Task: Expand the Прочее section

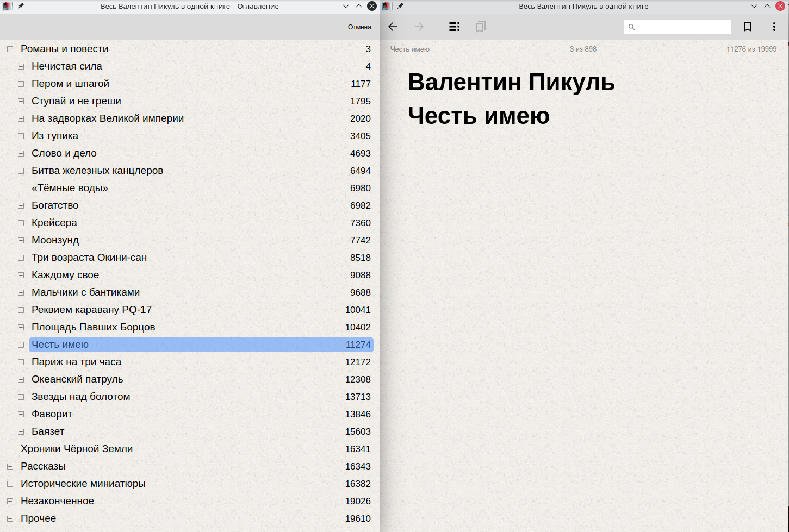Action: (10, 518)
